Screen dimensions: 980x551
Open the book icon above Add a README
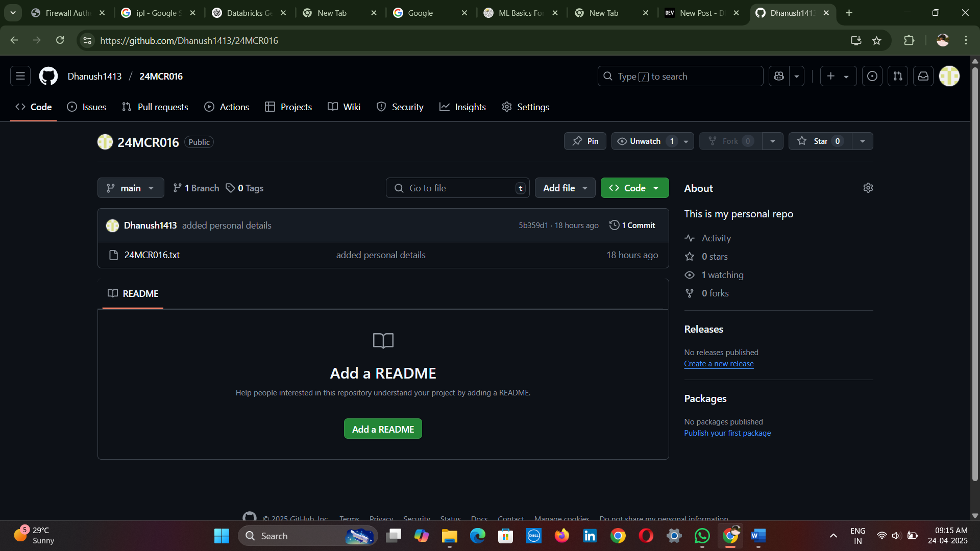pos(383,341)
